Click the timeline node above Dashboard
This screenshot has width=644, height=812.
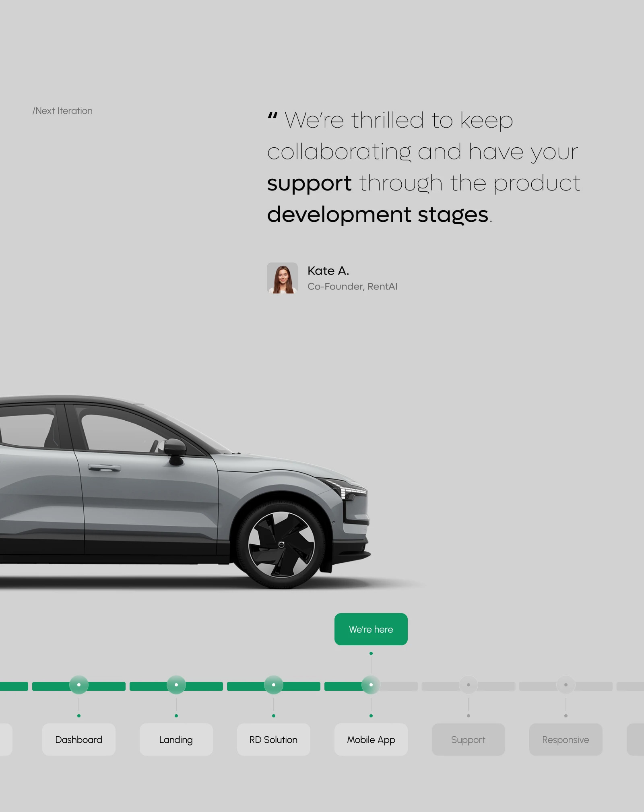(79, 685)
